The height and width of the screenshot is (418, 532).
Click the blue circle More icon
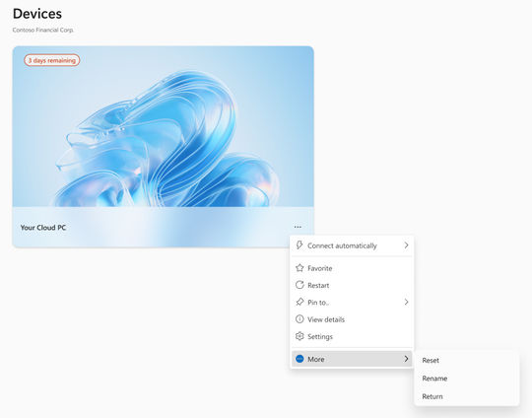click(299, 359)
